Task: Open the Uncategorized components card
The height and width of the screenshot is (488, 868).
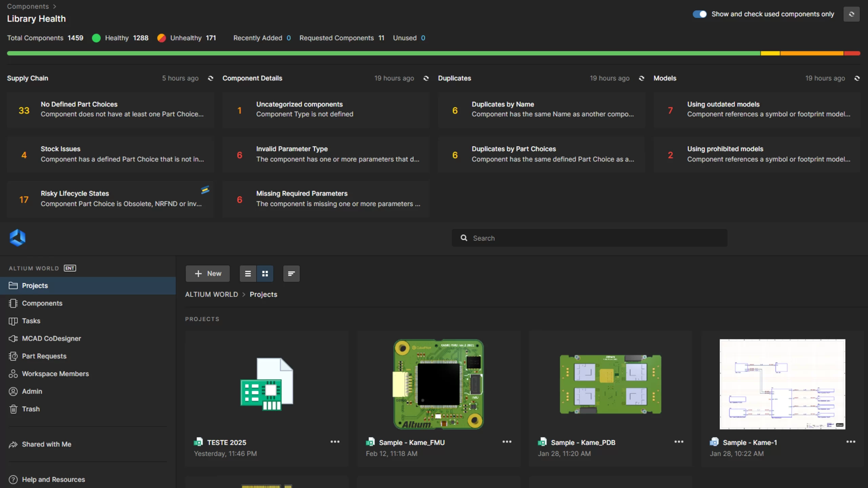Action: click(x=326, y=110)
